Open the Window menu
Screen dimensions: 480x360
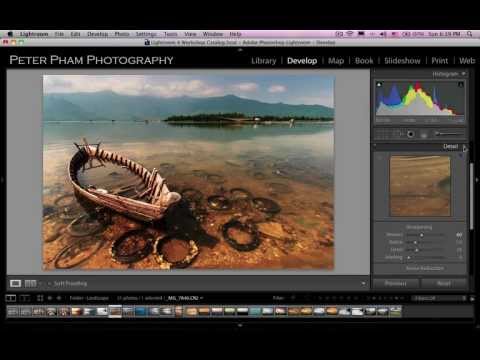[x=213, y=34]
